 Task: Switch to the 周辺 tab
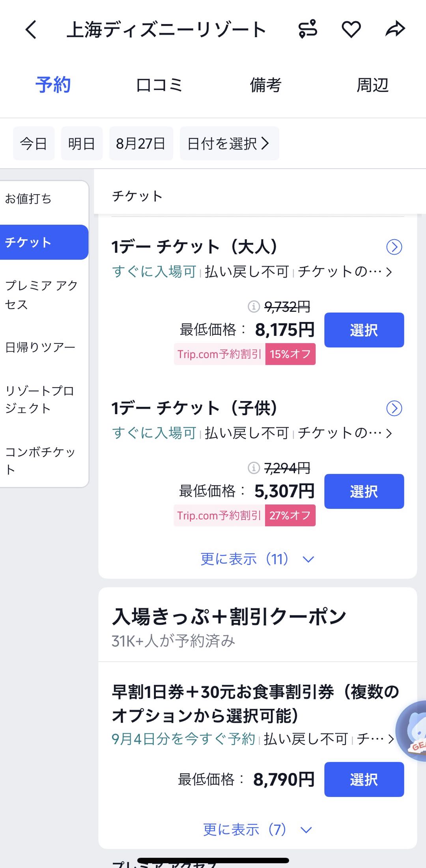point(372,85)
